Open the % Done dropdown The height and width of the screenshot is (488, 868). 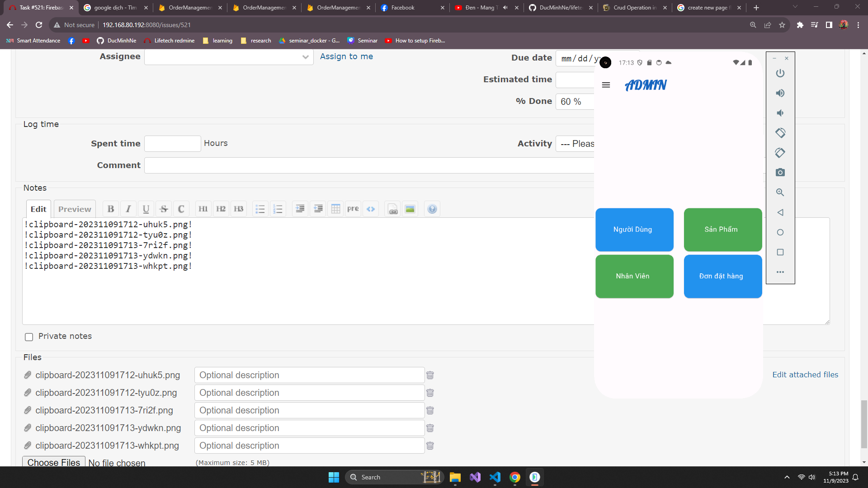pyautogui.click(x=575, y=102)
